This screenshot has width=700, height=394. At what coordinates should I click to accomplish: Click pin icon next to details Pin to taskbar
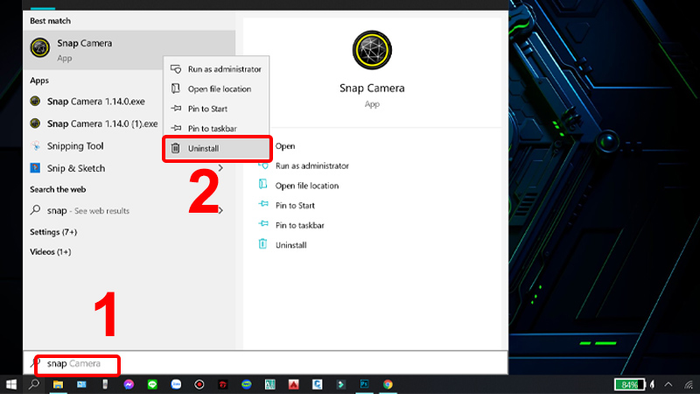point(263,224)
